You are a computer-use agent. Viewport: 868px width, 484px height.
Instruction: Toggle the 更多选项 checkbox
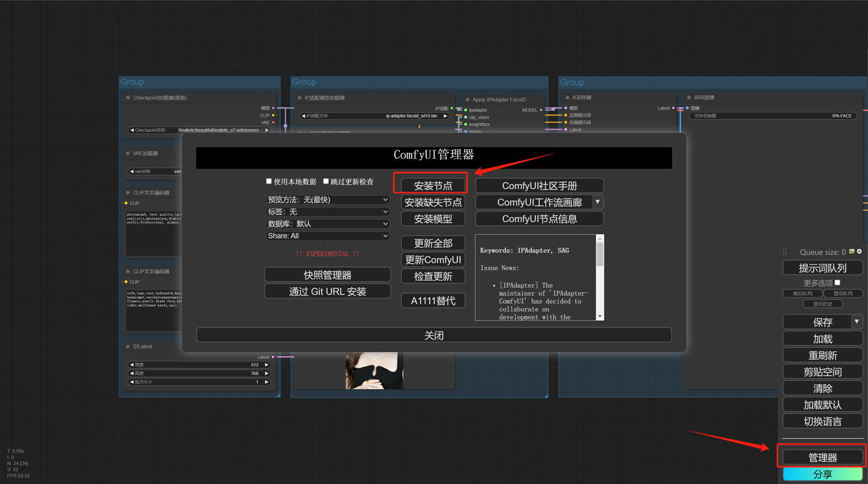click(x=837, y=283)
